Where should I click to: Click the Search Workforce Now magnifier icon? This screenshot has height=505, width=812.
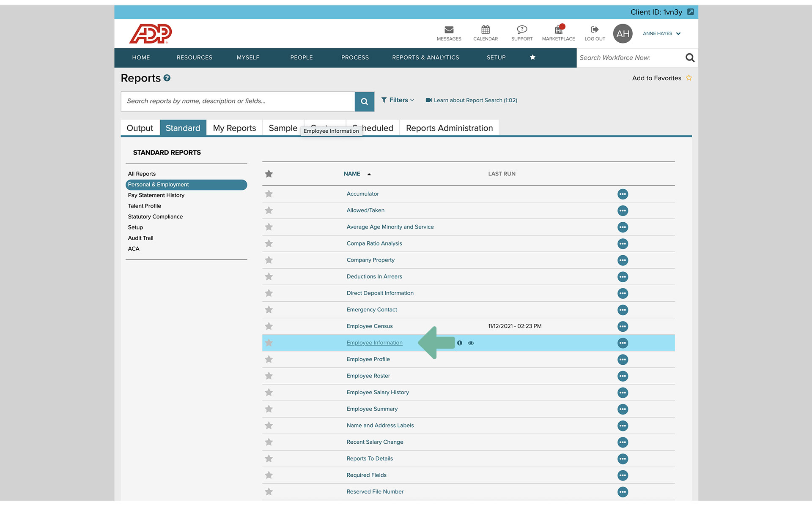(690, 58)
